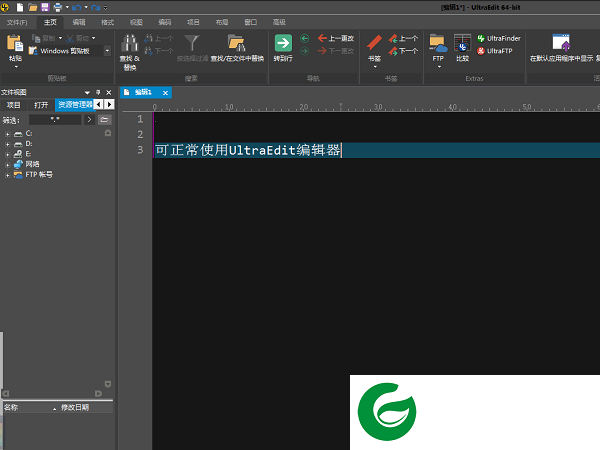The image size is (600, 450).
Task: Launch UltraFinder
Action: tap(499, 38)
